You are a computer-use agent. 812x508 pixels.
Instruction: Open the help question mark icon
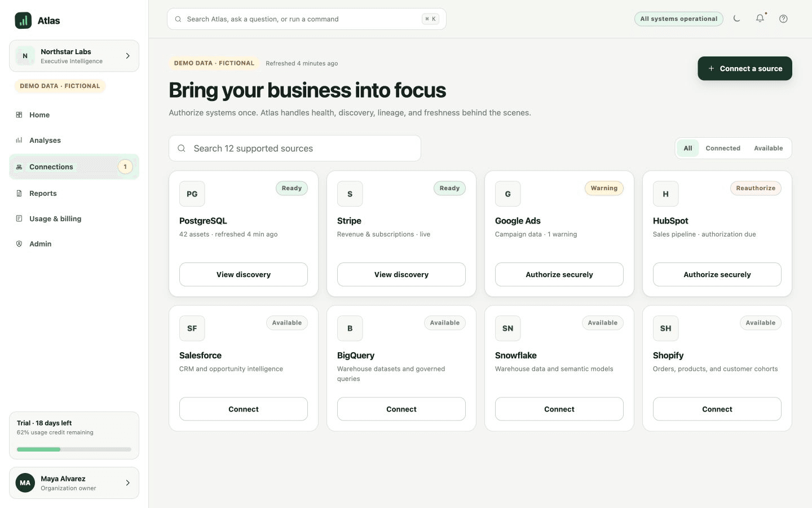[783, 19]
